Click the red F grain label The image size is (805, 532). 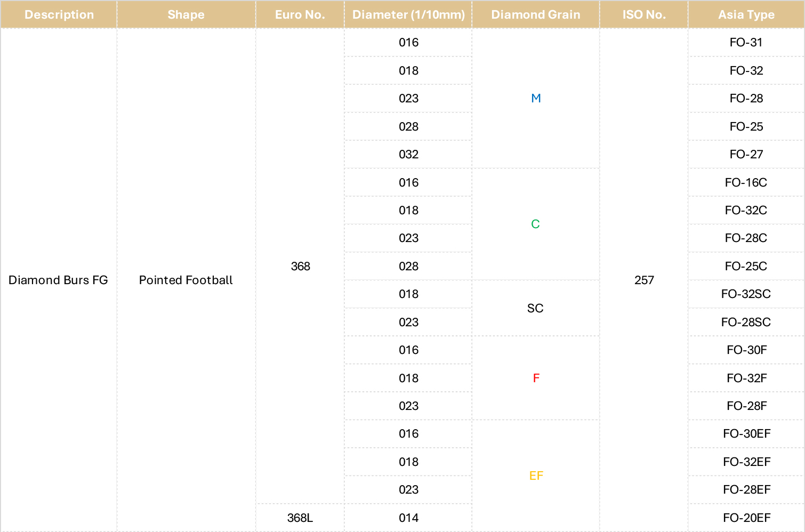pyautogui.click(x=536, y=378)
